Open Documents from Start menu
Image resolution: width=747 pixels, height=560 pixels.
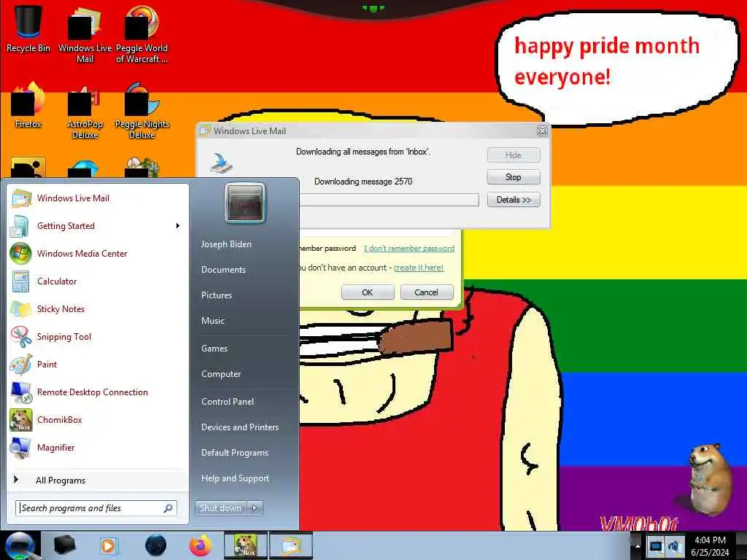click(x=223, y=270)
